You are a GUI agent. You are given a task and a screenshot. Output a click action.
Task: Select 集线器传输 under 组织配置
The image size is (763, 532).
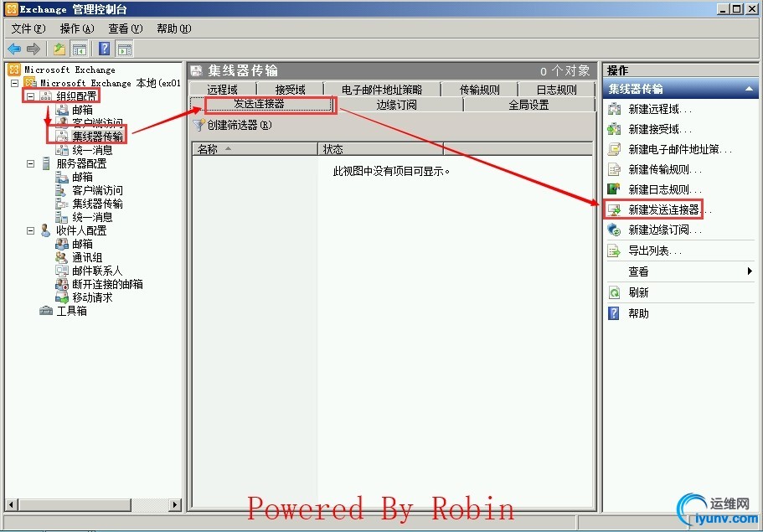point(97,137)
